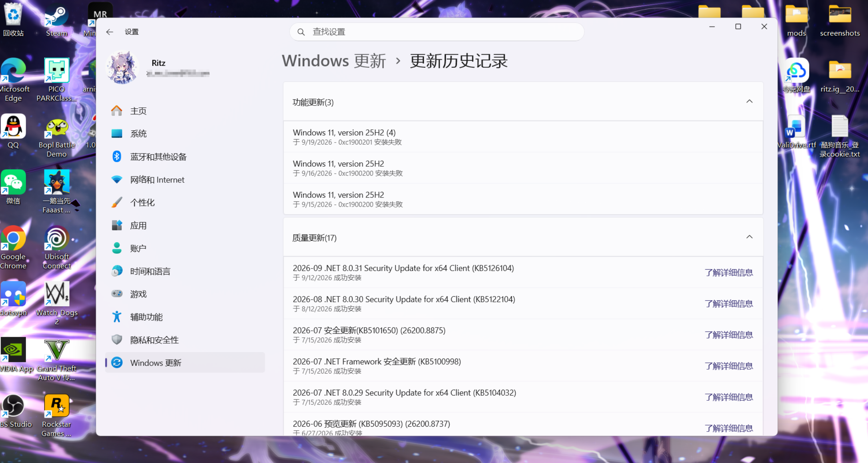
Task: Collapse the 质量更新(17) section
Action: pos(749,237)
